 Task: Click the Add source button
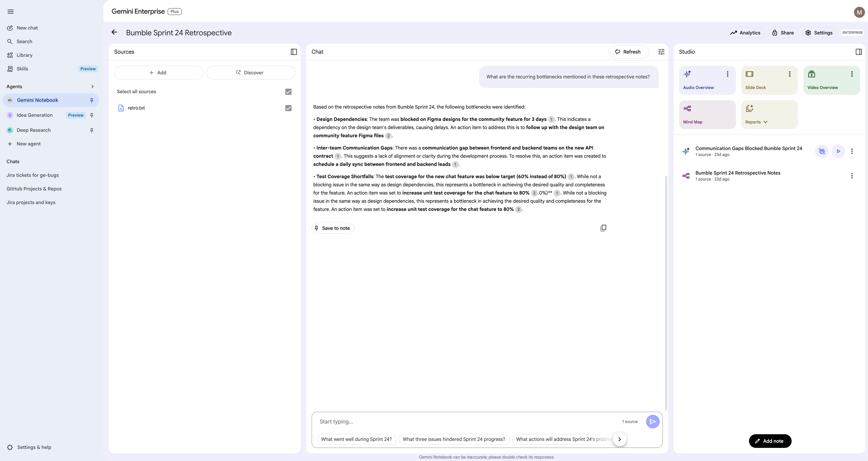point(158,72)
